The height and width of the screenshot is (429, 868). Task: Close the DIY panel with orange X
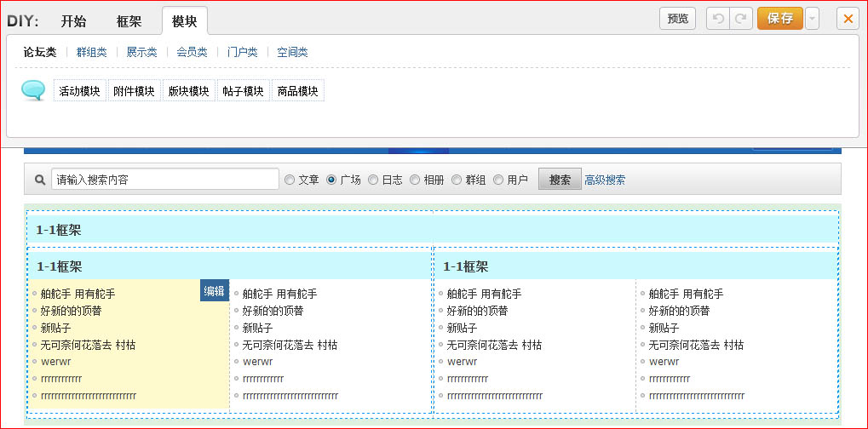coord(848,19)
